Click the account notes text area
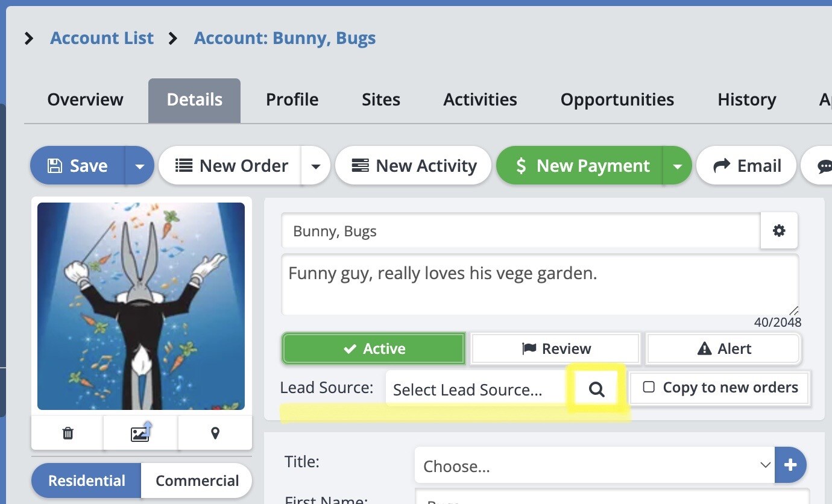The image size is (832, 504). pyautogui.click(x=540, y=285)
